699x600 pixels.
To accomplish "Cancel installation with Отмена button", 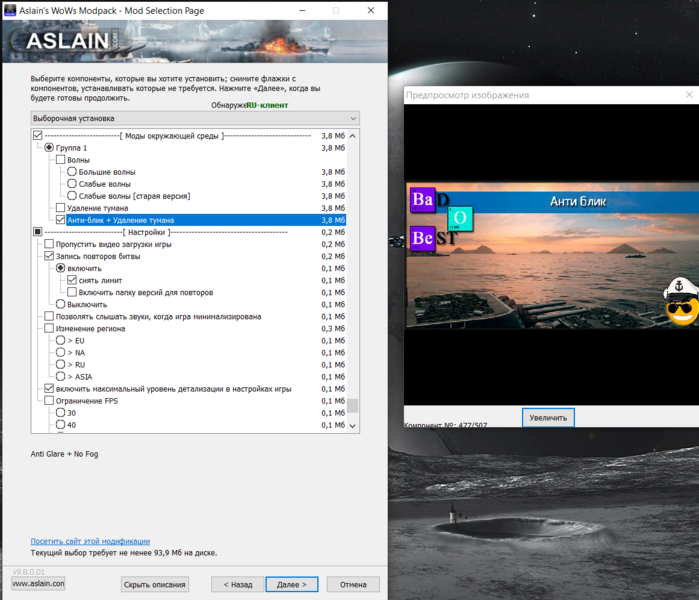I will pos(353,584).
